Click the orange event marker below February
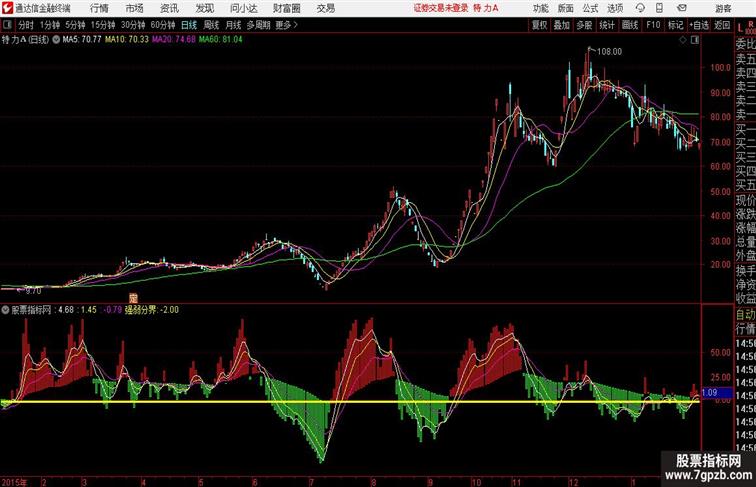This screenshot has width=756, height=487. [x=134, y=298]
